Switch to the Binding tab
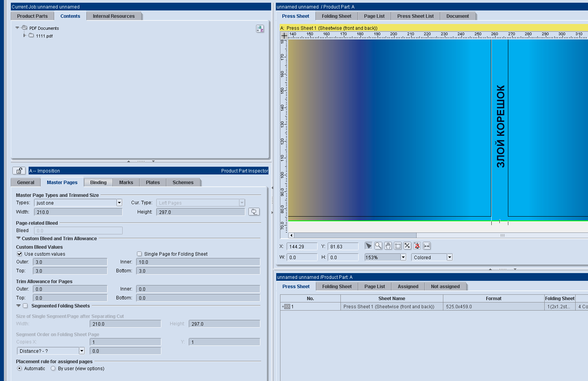 tap(98, 183)
